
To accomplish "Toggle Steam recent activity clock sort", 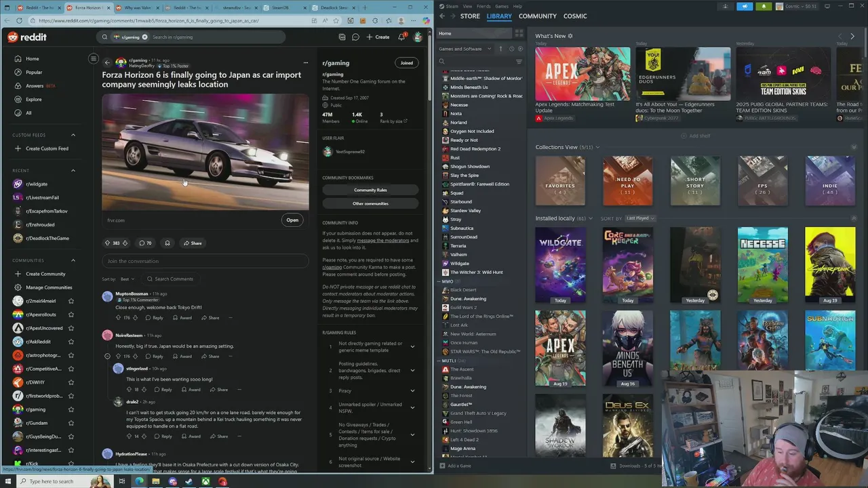I will click(x=511, y=49).
